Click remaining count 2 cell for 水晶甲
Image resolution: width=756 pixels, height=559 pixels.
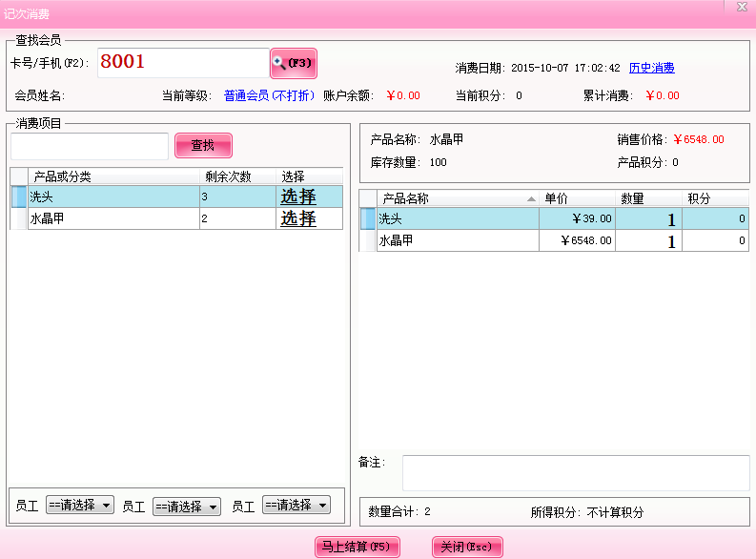(x=237, y=218)
